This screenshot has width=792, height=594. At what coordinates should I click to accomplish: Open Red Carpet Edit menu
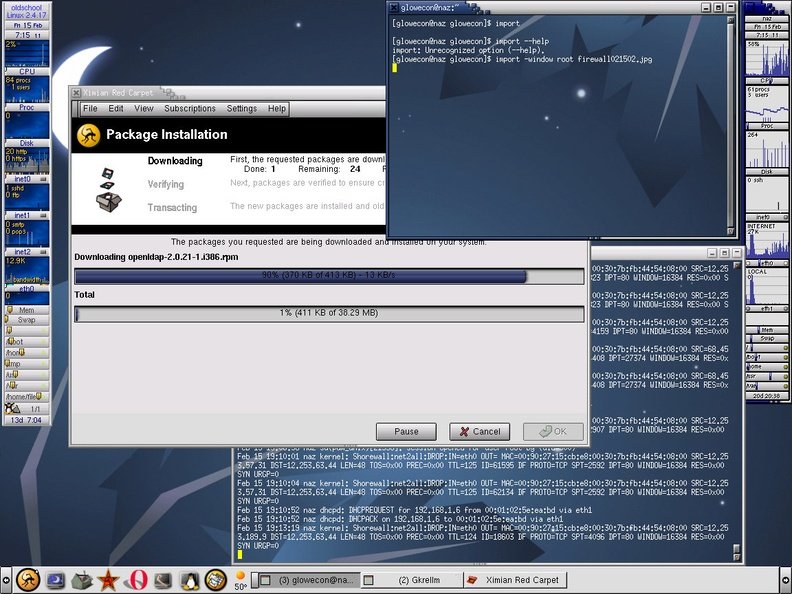click(116, 109)
